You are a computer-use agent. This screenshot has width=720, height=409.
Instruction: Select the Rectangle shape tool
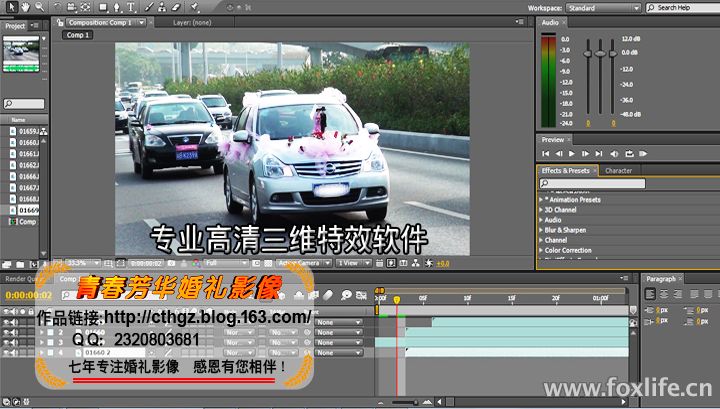[103, 7]
